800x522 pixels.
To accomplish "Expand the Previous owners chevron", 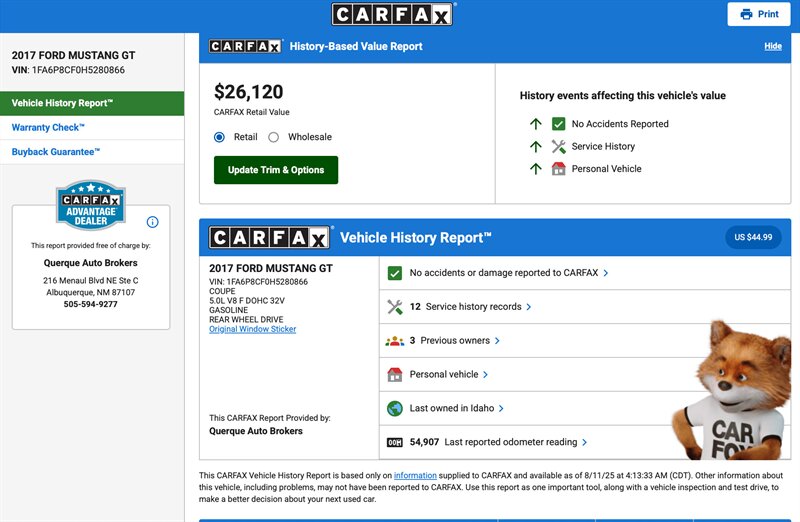I will (x=497, y=341).
